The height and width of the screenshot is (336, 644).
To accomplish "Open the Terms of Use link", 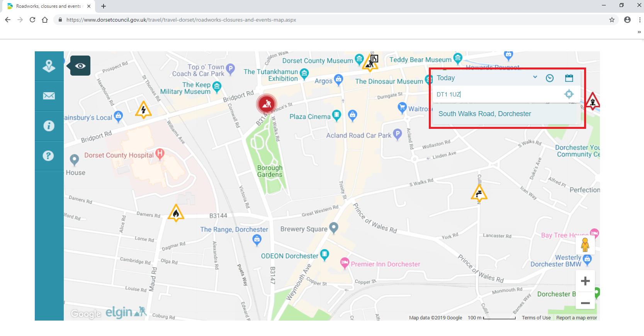I will pos(536,318).
